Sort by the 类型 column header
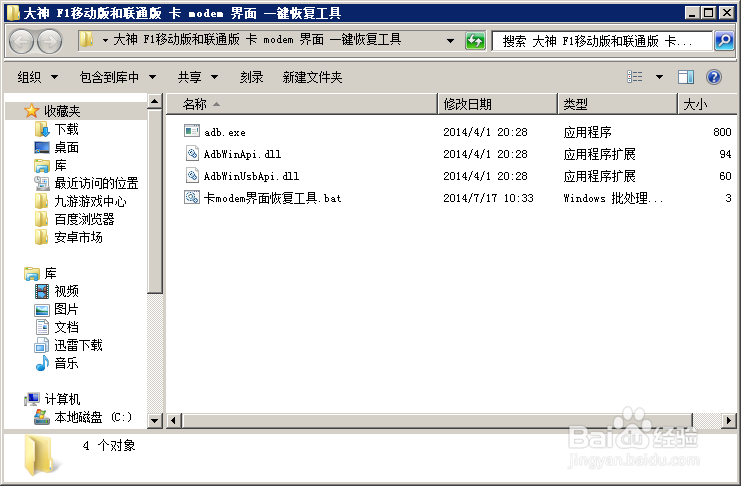Image resolution: width=741 pixels, height=486 pixels. 618,104
